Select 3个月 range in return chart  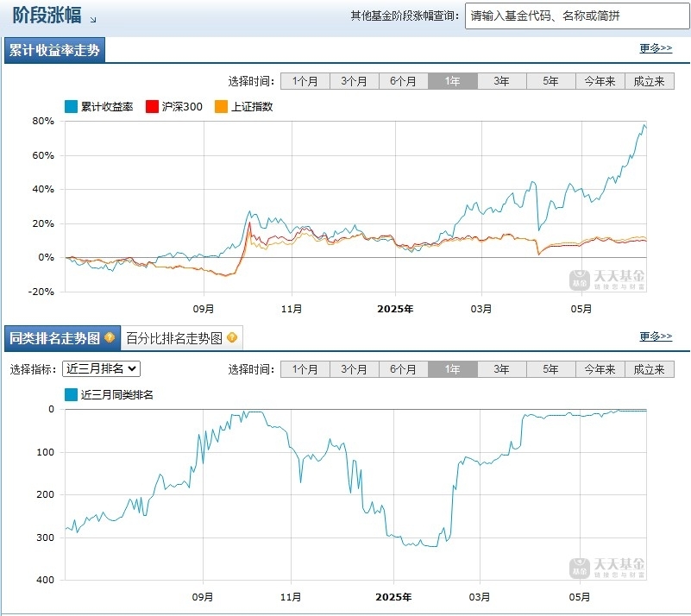(354, 81)
